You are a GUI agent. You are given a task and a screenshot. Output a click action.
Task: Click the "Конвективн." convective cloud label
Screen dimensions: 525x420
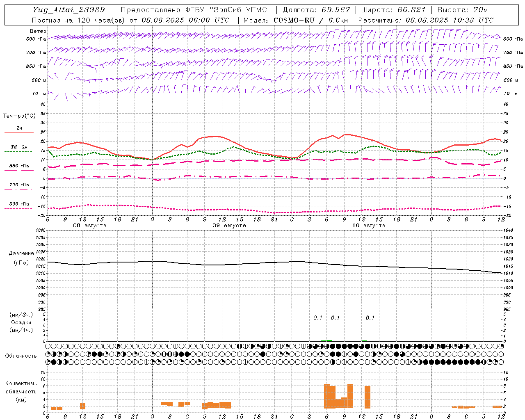tap(21, 383)
